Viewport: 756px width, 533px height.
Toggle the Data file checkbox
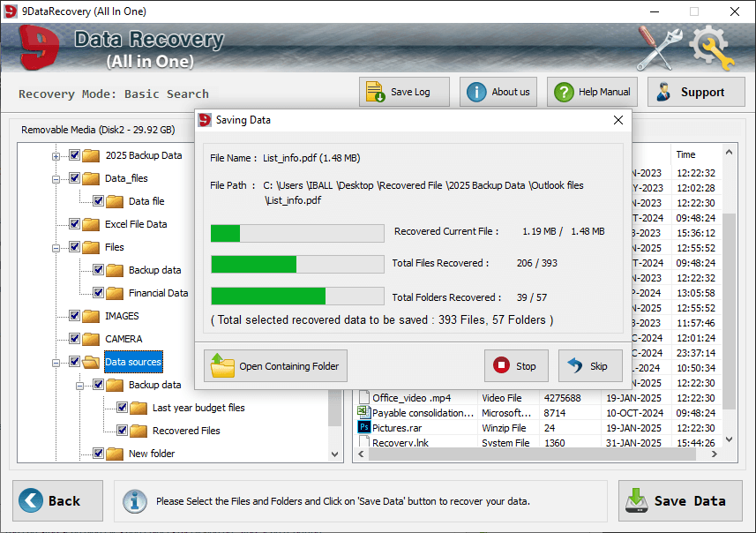coord(98,200)
